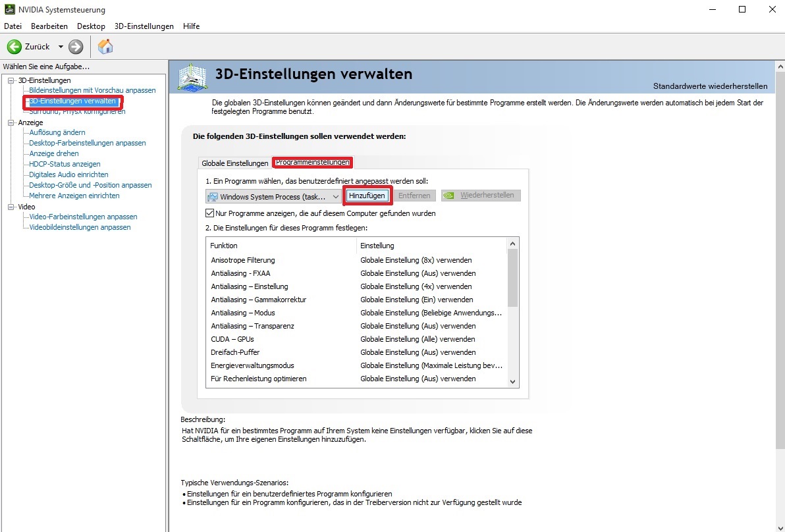Uncheck 'Nur Programme anzeigen' checkbox
Viewport: 785px width, 532px height.
210,213
